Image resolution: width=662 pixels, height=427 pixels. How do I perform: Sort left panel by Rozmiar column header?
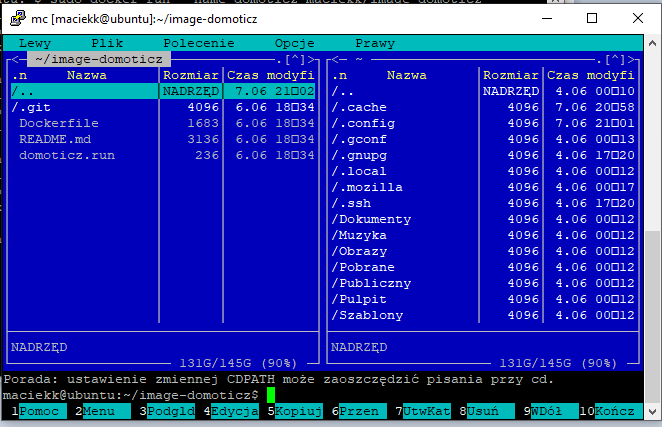pyautogui.click(x=190, y=75)
